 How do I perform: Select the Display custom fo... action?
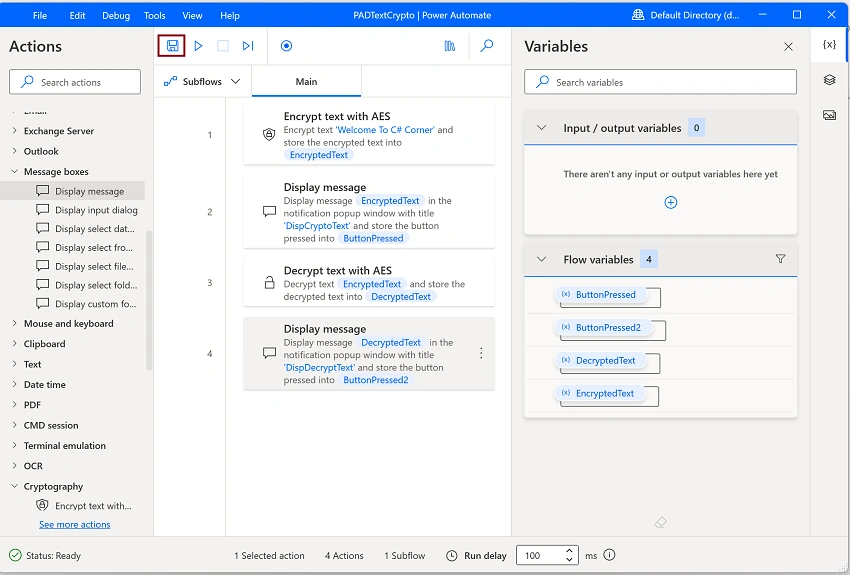[87, 304]
